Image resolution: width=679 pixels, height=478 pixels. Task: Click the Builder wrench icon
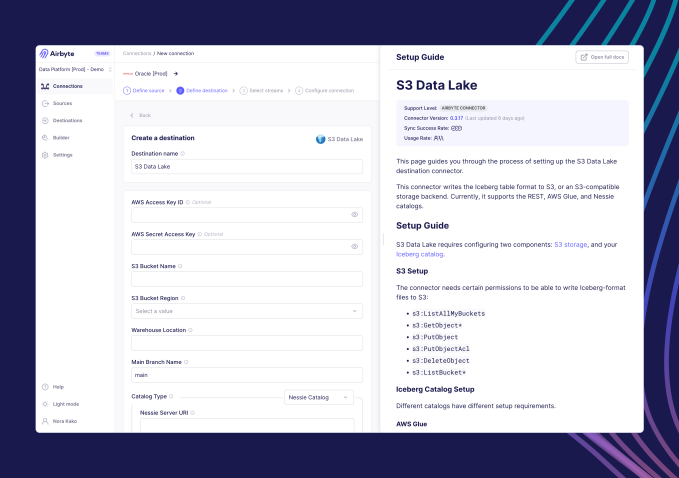[45, 138]
